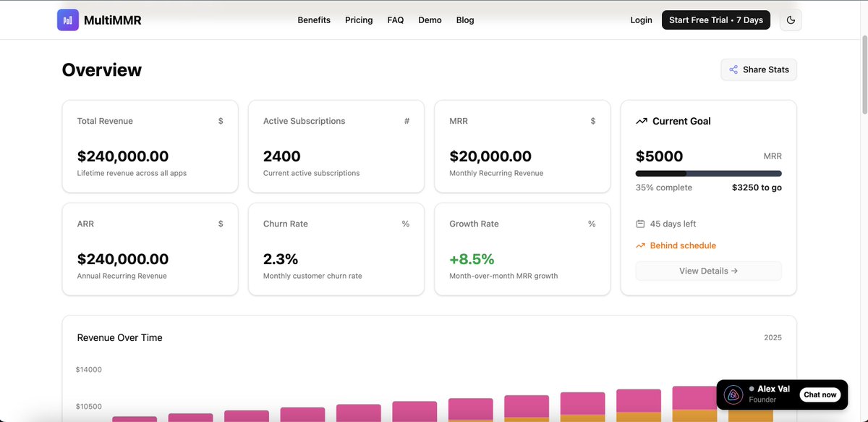Click the Login link
868x422 pixels.
pyautogui.click(x=641, y=20)
